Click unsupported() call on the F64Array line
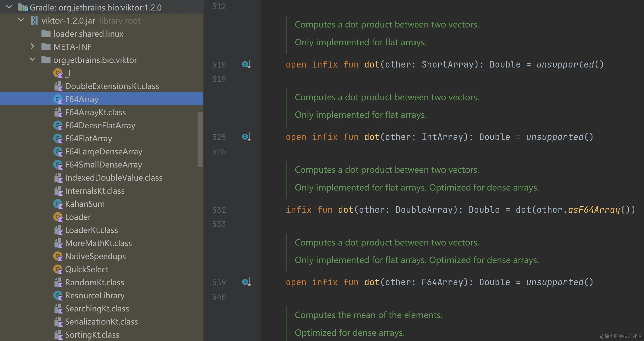644x341 pixels. pyautogui.click(x=560, y=282)
